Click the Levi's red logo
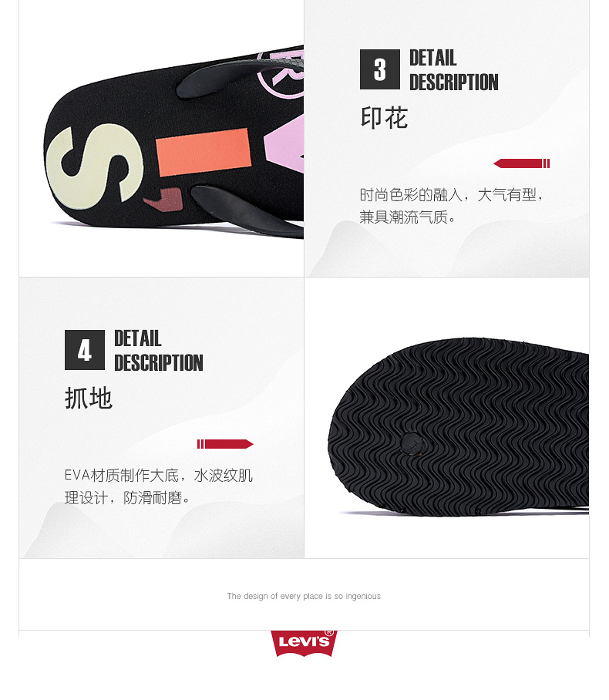This screenshot has height=700, width=609. click(304, 643)
